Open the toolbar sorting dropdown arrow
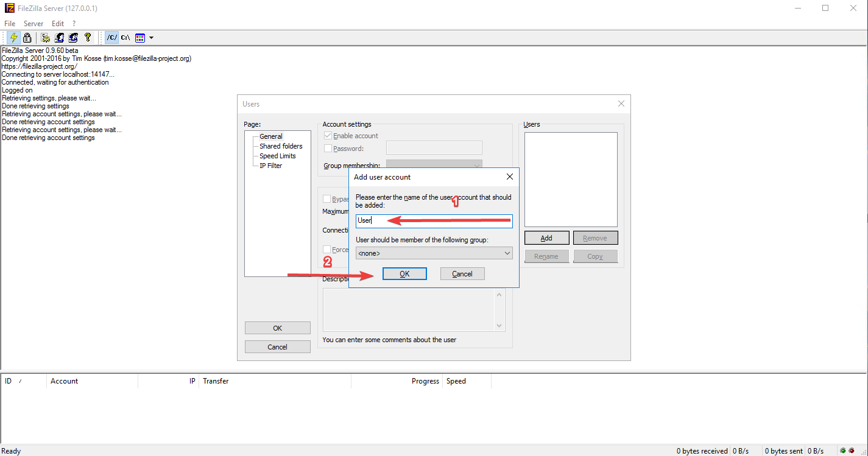 click(152, 38)
